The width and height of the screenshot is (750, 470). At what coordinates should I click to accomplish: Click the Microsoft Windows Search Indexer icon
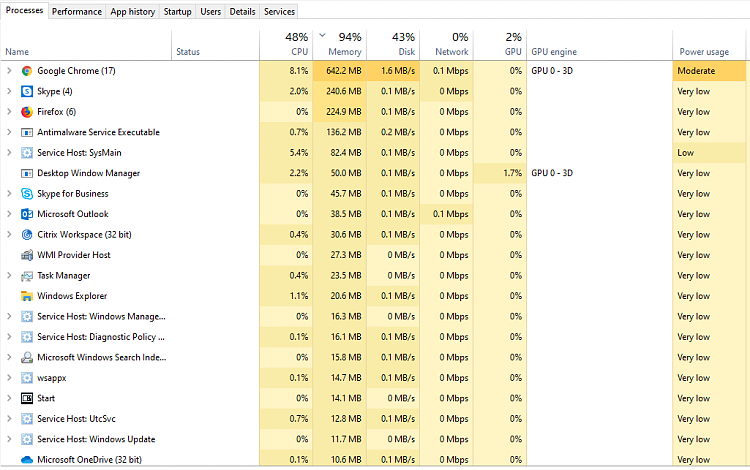[x=27, y=358]
